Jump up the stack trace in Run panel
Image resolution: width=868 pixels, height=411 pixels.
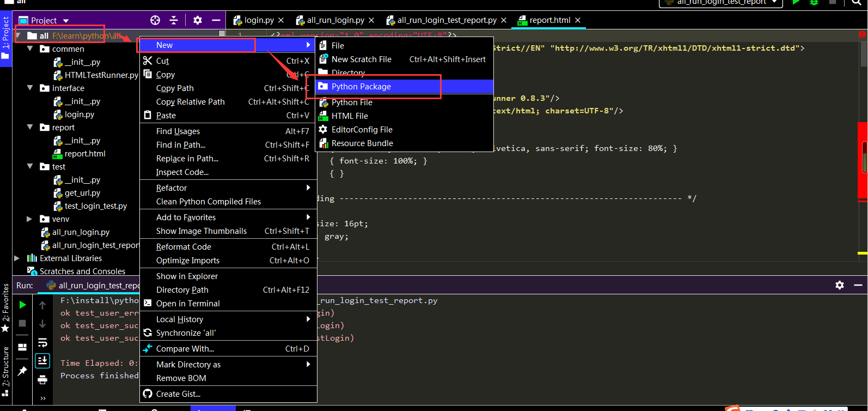(42, 305)
